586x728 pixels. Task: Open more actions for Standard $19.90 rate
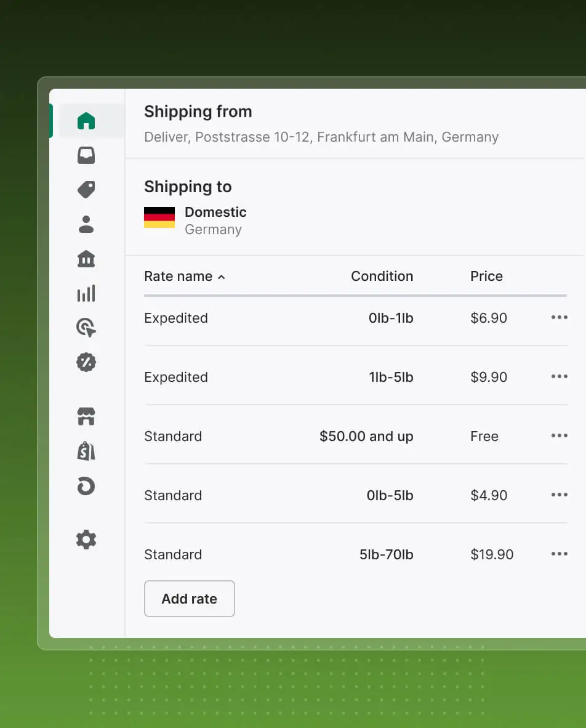[x=559, y=554]
